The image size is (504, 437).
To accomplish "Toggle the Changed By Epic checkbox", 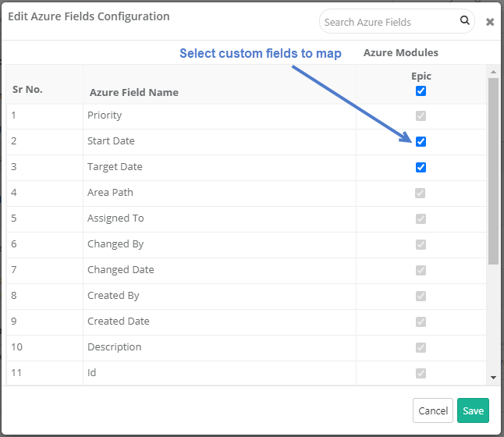I will click(421, 244).
